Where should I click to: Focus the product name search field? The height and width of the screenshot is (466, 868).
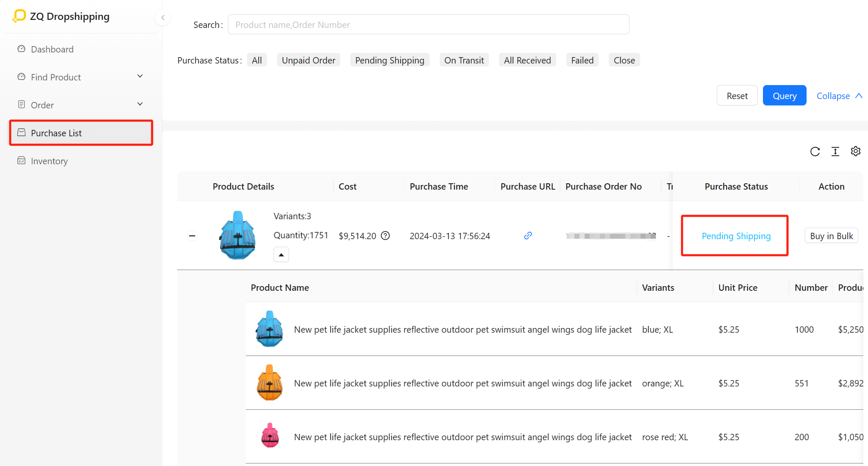point(428,25)
